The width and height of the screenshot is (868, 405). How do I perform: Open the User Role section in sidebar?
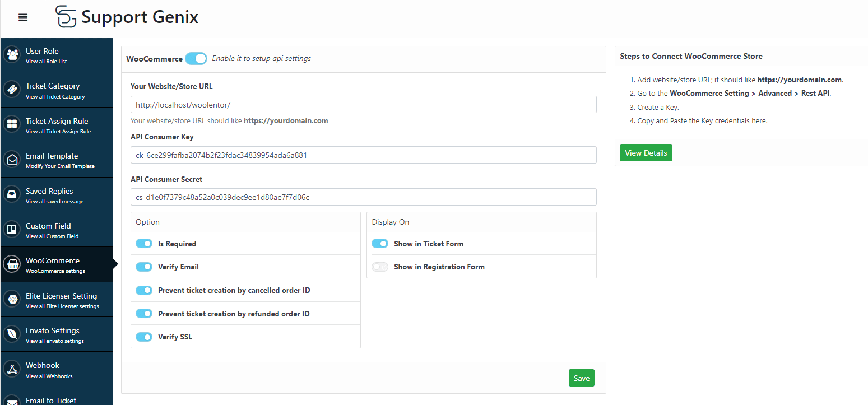(x=12, y=54)
